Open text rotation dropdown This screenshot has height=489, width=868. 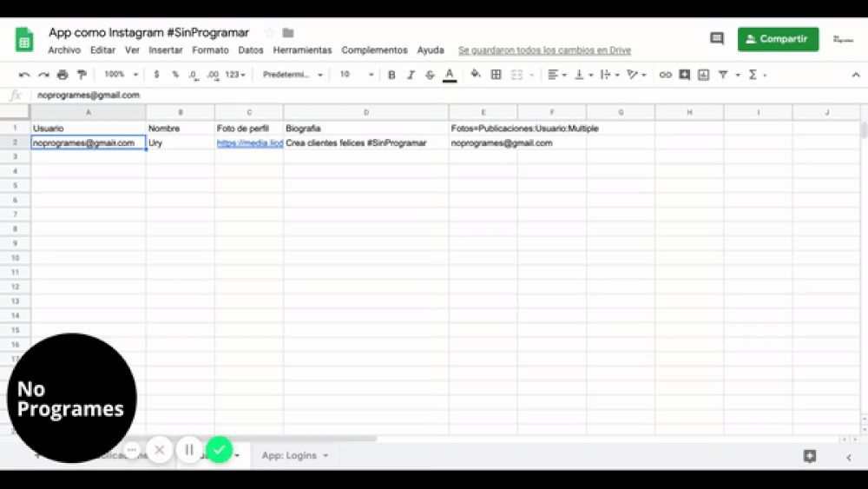(636, 75)
